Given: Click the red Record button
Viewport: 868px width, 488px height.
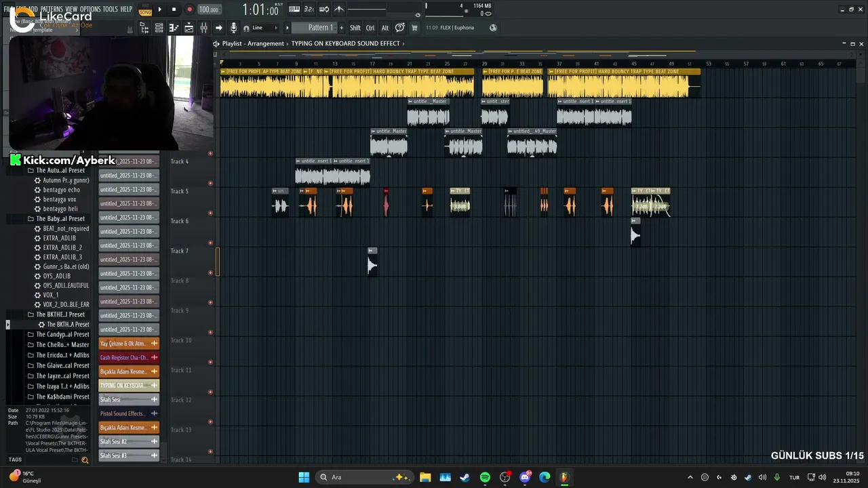Looking at the screenshot, I should (189, 9).
